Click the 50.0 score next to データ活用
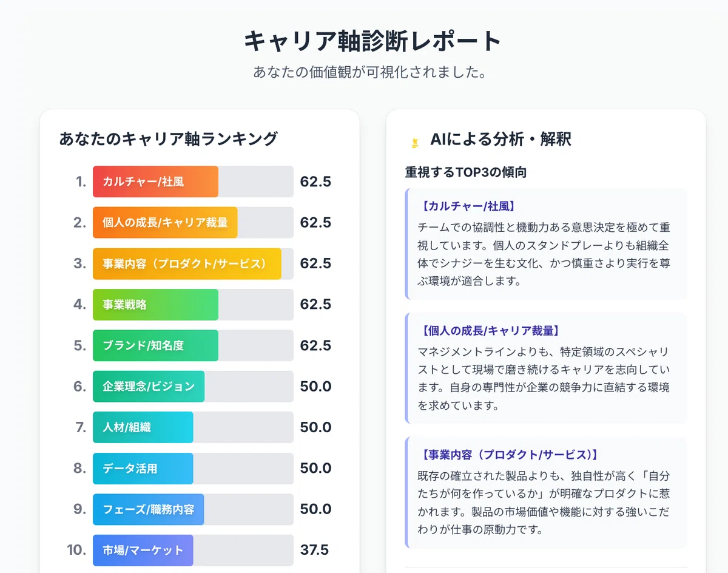 315,469
